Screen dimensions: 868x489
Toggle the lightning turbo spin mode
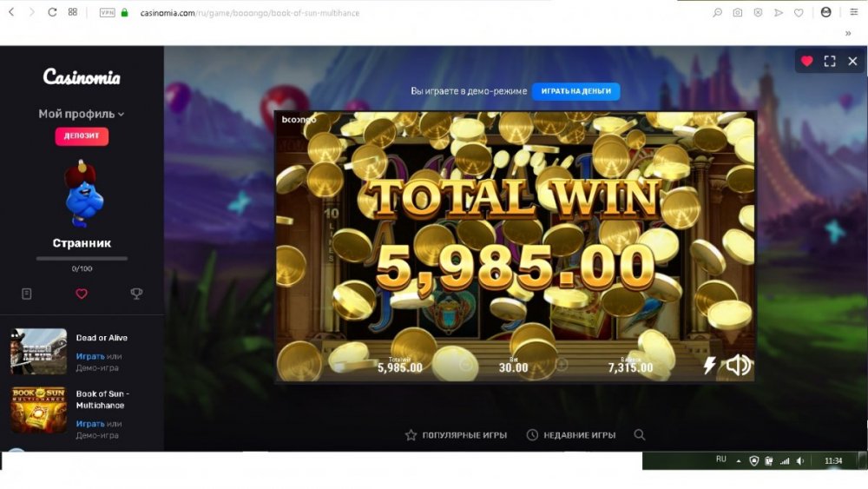point(709,365)
